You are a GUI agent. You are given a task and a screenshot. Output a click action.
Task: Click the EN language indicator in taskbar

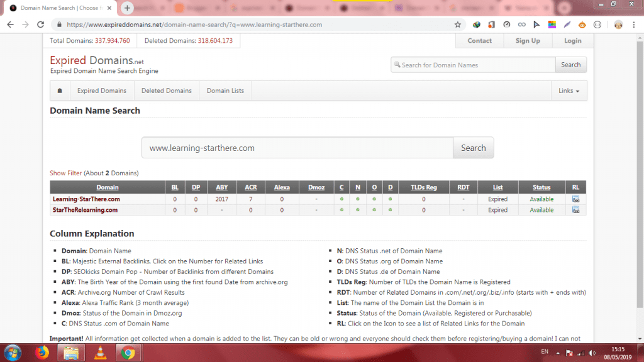(x=545, y=352)
